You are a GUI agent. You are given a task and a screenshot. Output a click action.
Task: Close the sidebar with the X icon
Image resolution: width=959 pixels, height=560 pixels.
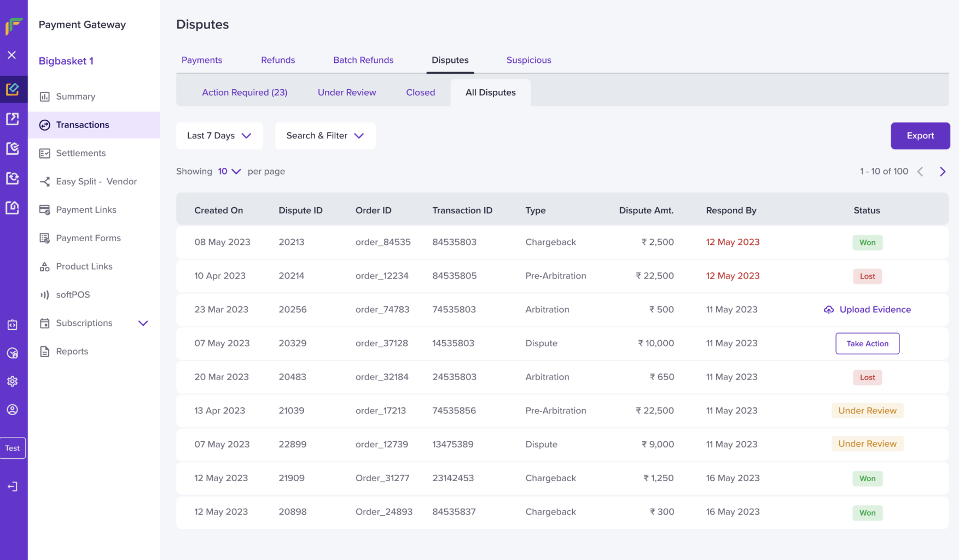click(x=12, y=55)
